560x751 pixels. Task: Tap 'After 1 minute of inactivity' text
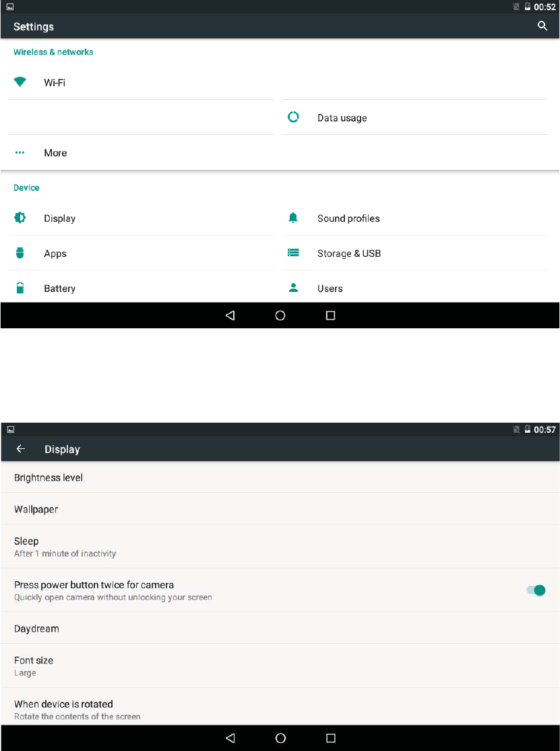tap(65, 553)
